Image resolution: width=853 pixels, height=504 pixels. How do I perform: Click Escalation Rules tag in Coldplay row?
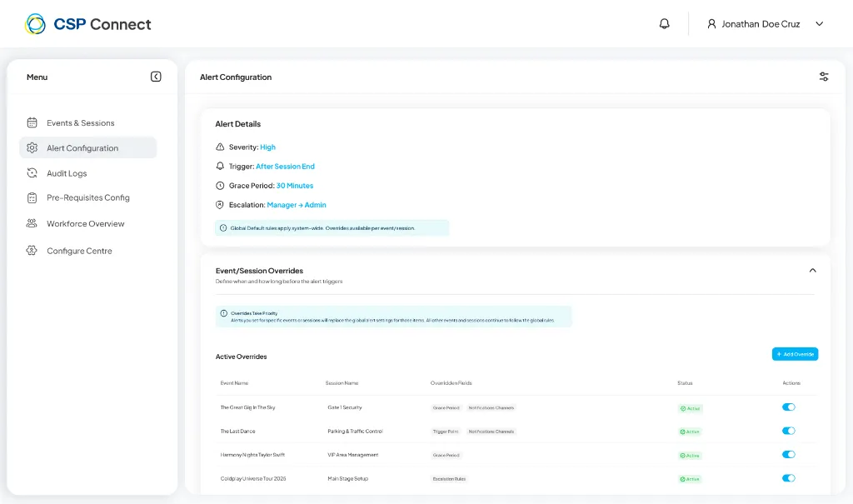click(x=449, y=479)
